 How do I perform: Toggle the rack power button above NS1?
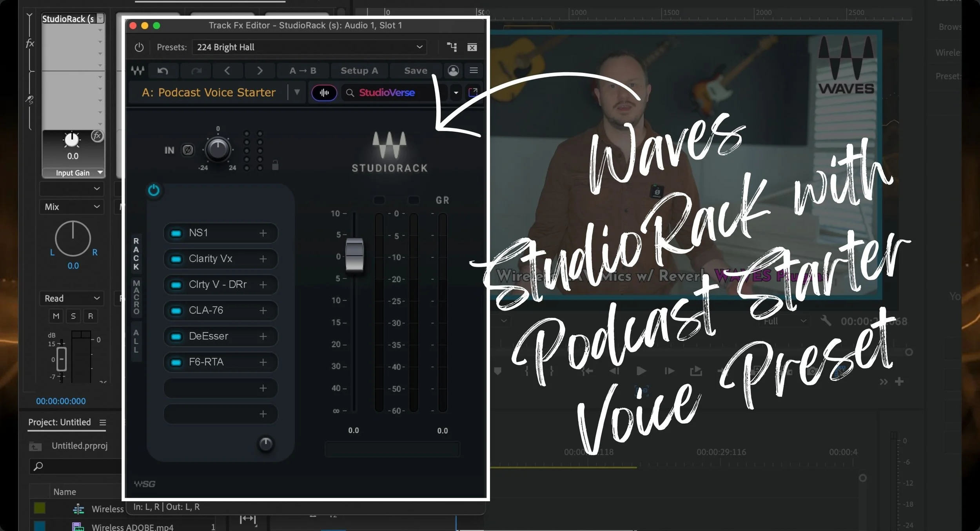point(154,191)
